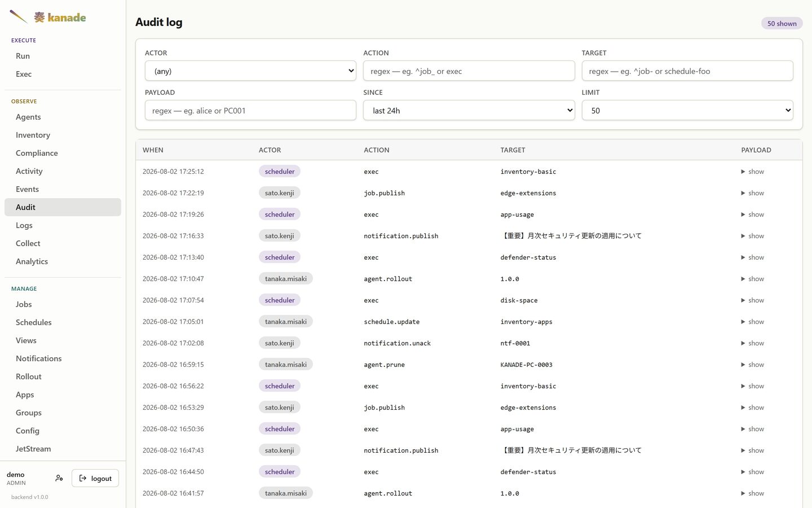
Task: Navigate to Views
Action: pyautogui.click(x=63, y=340)
